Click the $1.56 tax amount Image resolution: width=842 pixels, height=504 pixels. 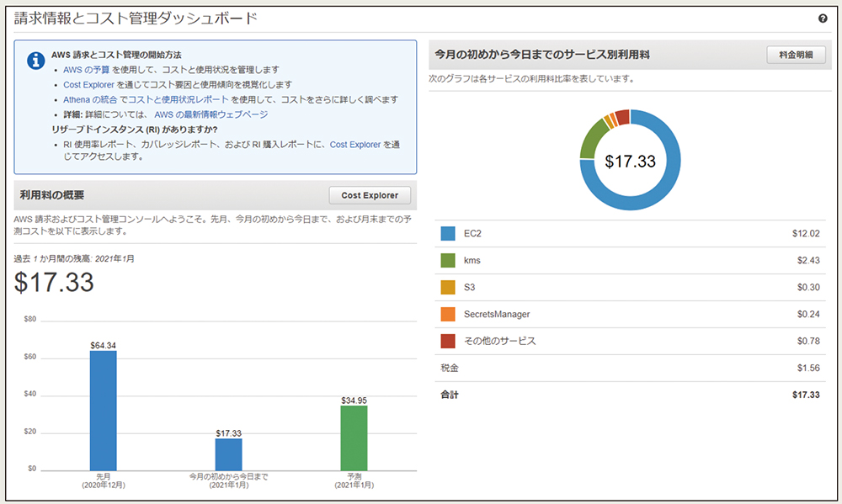coord(808,368)
